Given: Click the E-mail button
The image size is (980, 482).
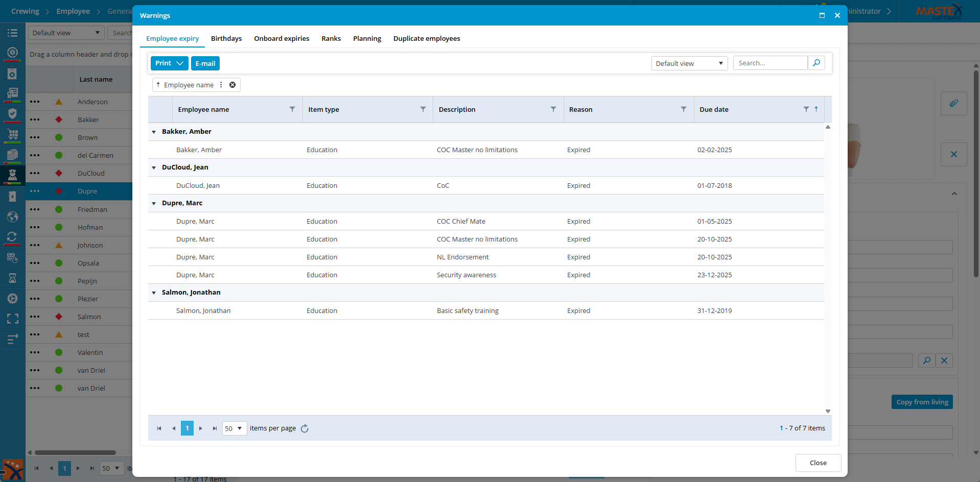Looking at the screenshot, I should pyautogui.click(x=205, y=63).
